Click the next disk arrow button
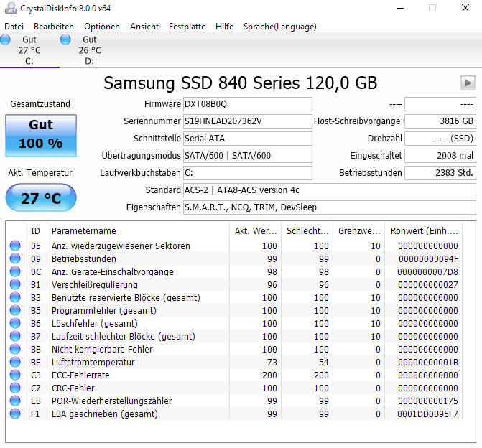Viewport: 482px width, 448px height. pyautogui.click(x=468, y=83)
